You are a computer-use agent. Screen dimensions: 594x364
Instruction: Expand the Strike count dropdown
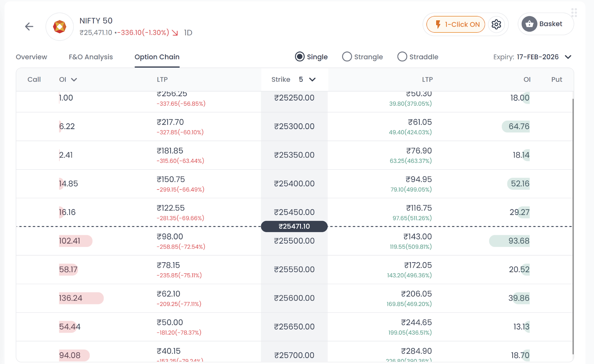(312, 79)
